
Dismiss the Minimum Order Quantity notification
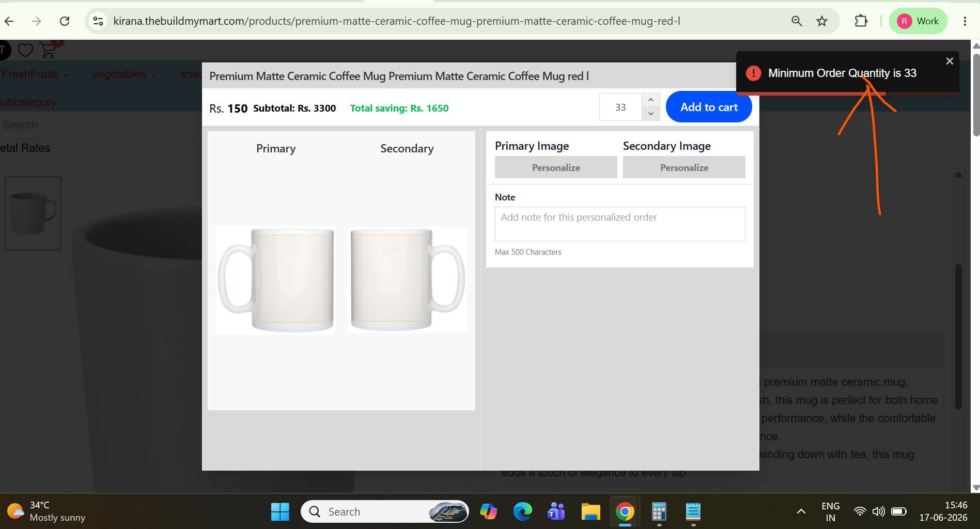coord(950,61)
